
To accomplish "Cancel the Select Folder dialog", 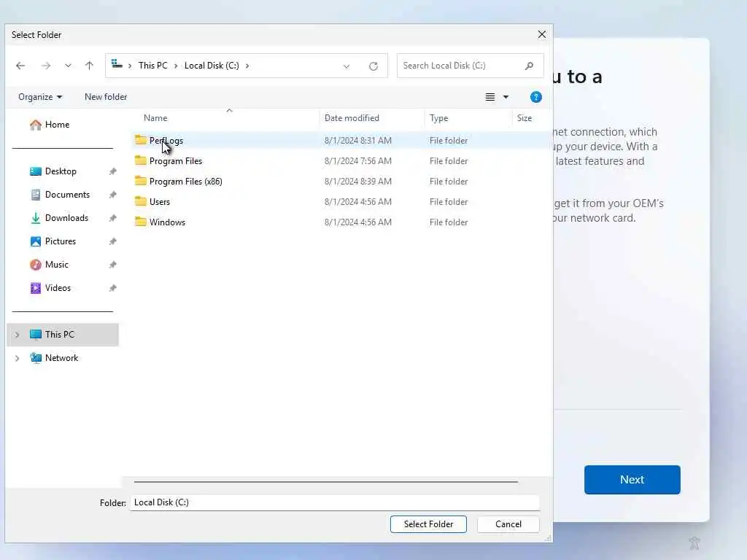I will click(508, 524).
